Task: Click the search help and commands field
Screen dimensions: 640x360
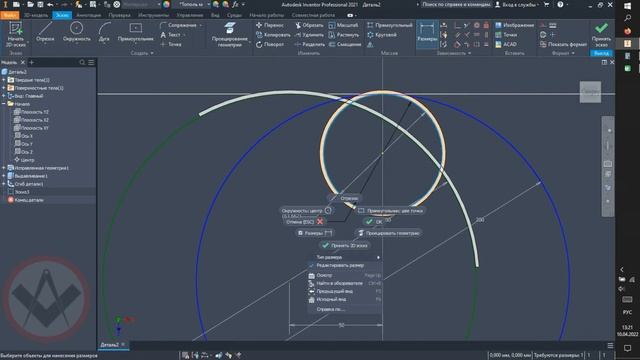Action: coord(456,4)
